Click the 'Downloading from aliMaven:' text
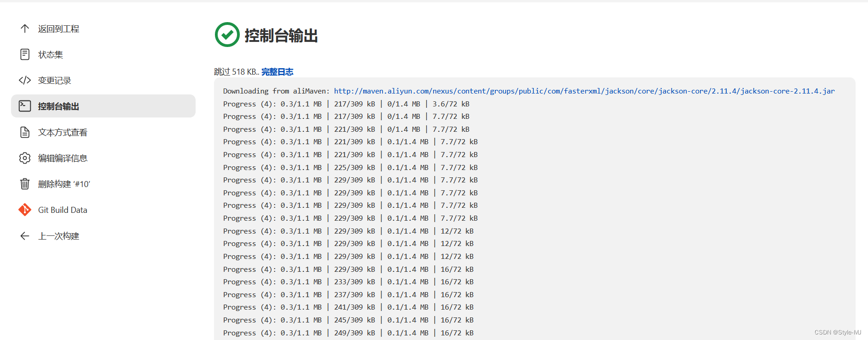The height and width of the screenshot is (340, 868). point(276,91)
